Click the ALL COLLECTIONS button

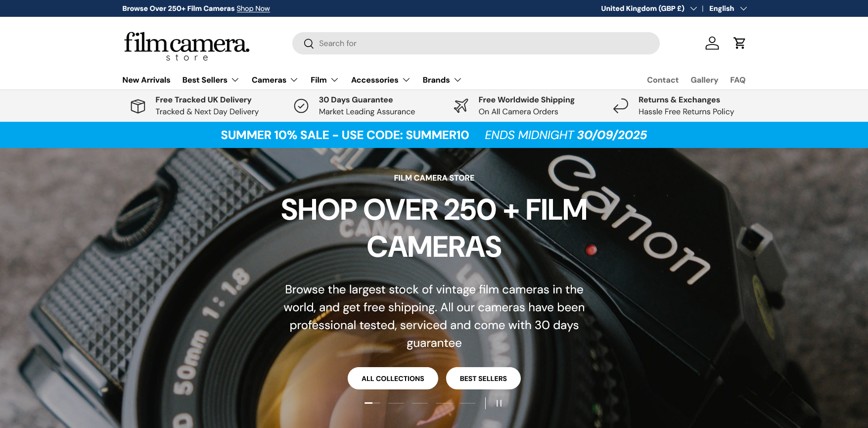click(393, 379)
